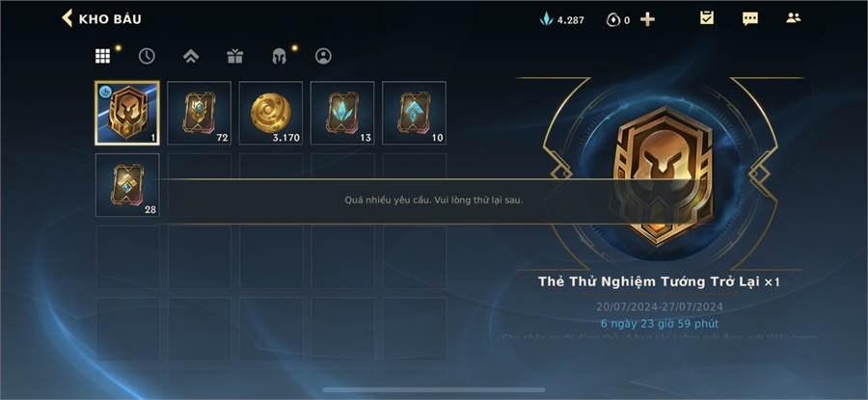Select the all-items grid filter tab
The image size is (868, 400).
102,56
